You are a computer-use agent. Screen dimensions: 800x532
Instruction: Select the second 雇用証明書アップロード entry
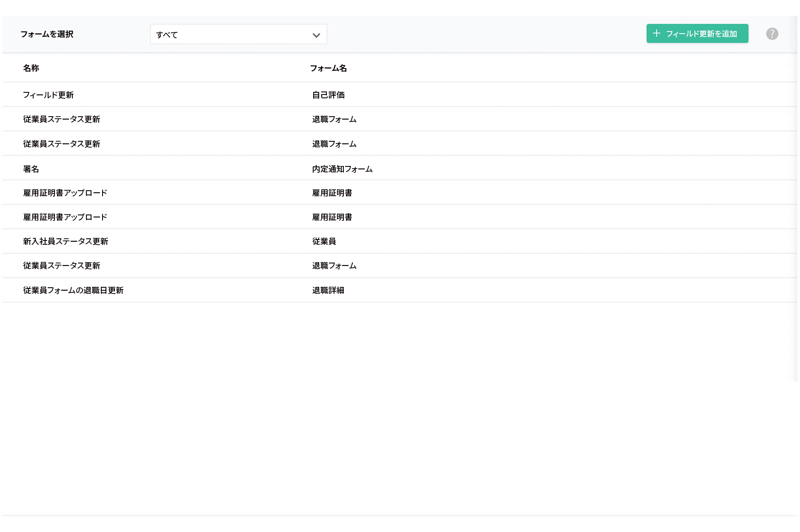click(65, 217)
